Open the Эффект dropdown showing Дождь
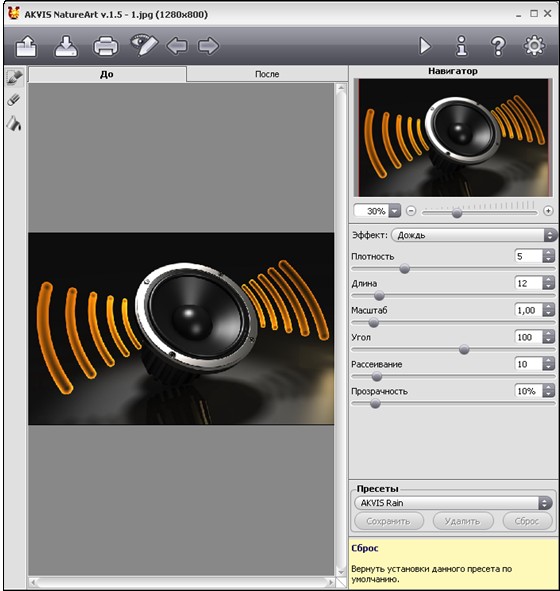The width and height of the screenshot is (560, 591). point(474,235)
